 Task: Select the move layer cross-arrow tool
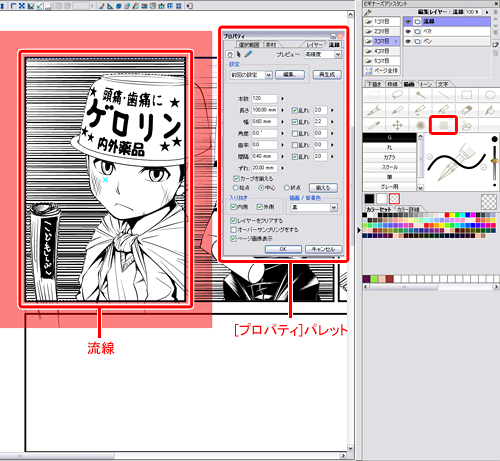coord(397,125)
